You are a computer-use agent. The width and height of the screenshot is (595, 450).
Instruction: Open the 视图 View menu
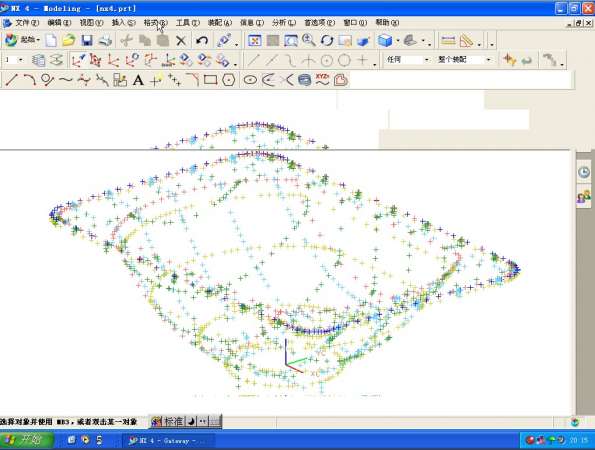91,23
